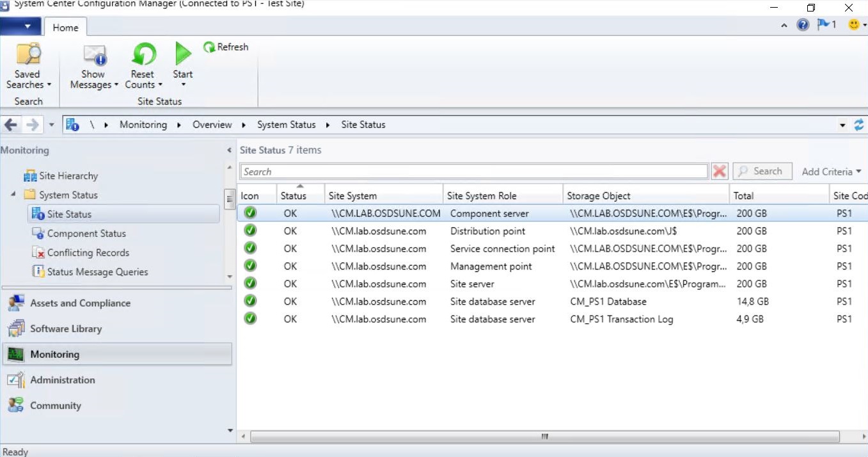The image size is (868, 457).
Task: Switch to the Administration workspace
Action: coord(62,380)
